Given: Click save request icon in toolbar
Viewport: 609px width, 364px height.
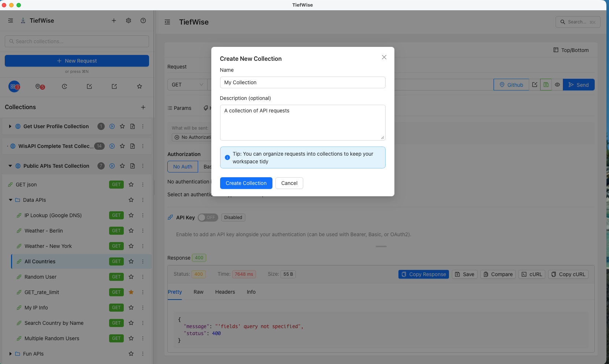Looking at the screenshot, I should tap(546, 85).
